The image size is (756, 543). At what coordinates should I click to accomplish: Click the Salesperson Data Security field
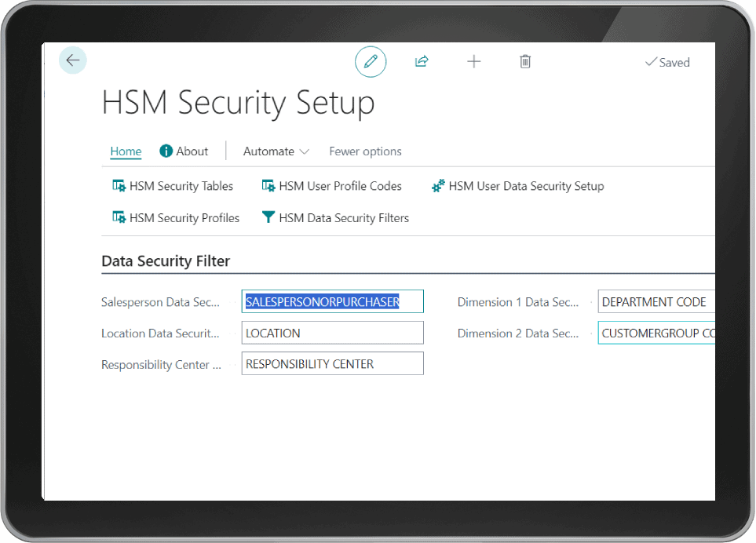click(x=333, y=301)
